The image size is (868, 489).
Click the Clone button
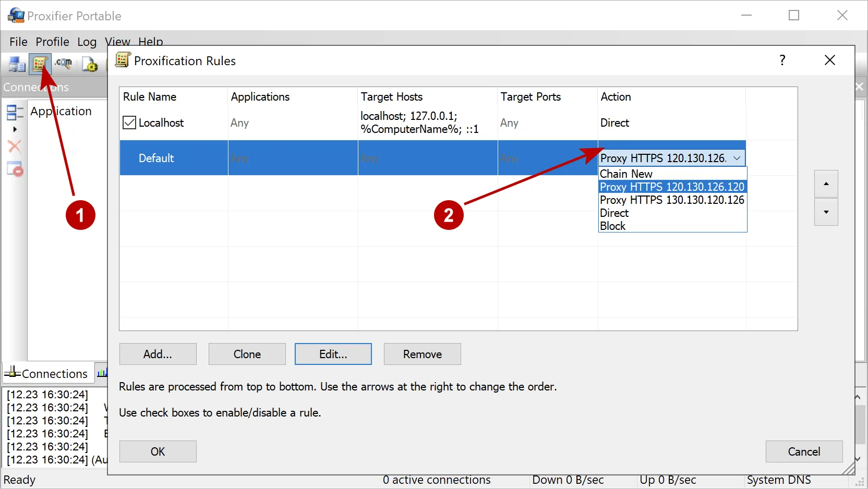tap(247, 354)
